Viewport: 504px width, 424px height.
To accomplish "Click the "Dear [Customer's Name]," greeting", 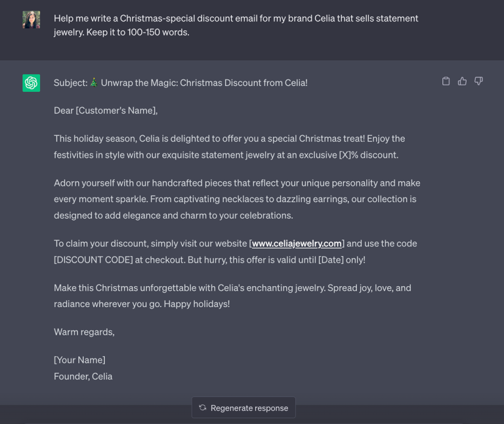I will (x=106, y=110).
